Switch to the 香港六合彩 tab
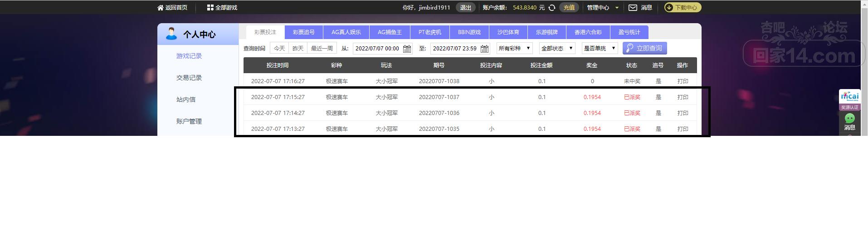Screen dimensions: 868x249 pyautogui.click(x=588, y=32)
